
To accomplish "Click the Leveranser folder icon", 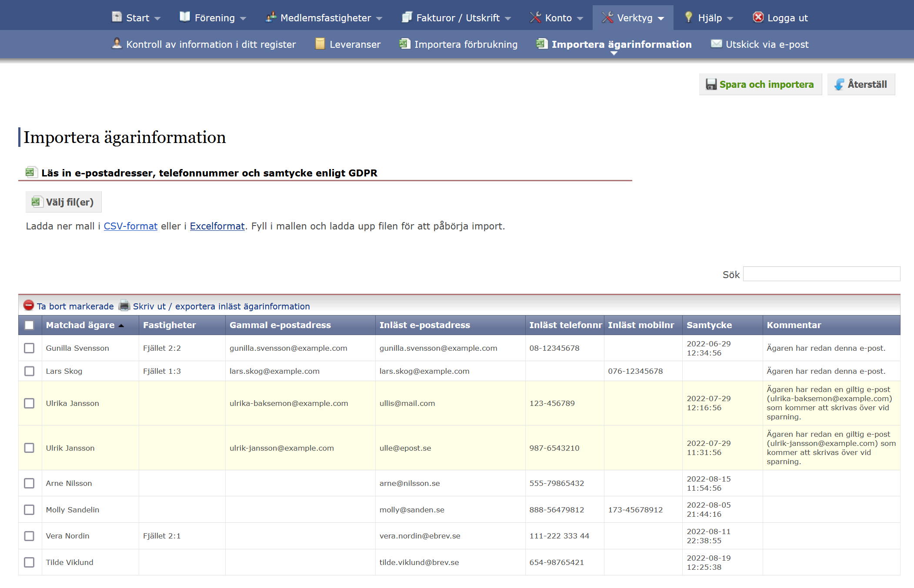I will 320,44.
